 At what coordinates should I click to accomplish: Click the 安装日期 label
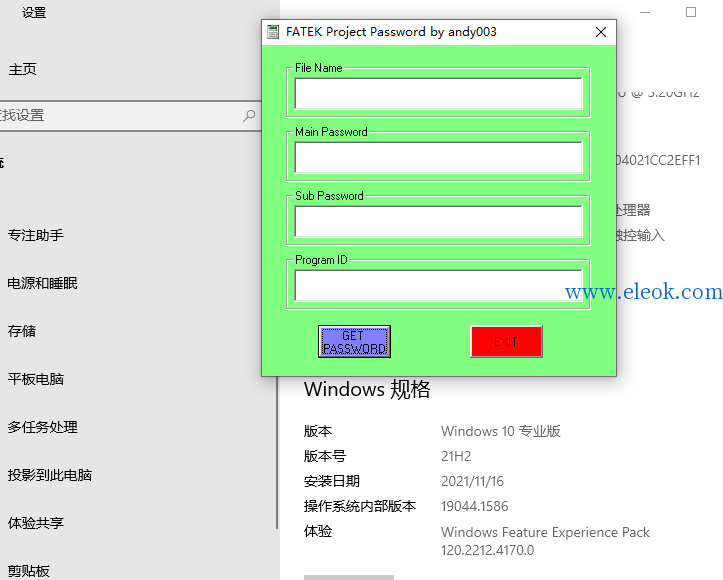coord(332,481)
